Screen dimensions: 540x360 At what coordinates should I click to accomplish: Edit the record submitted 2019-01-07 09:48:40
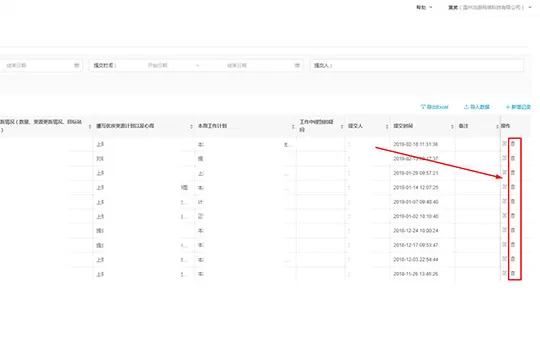point(505,202)
